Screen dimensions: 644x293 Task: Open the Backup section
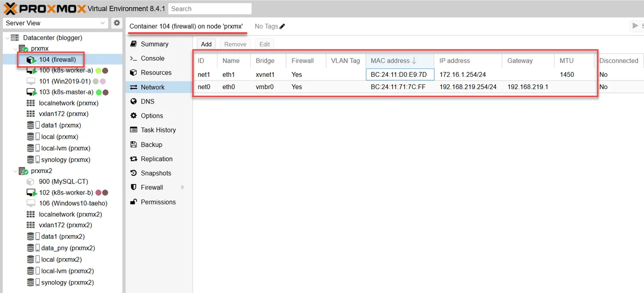(x=151, y=144)
